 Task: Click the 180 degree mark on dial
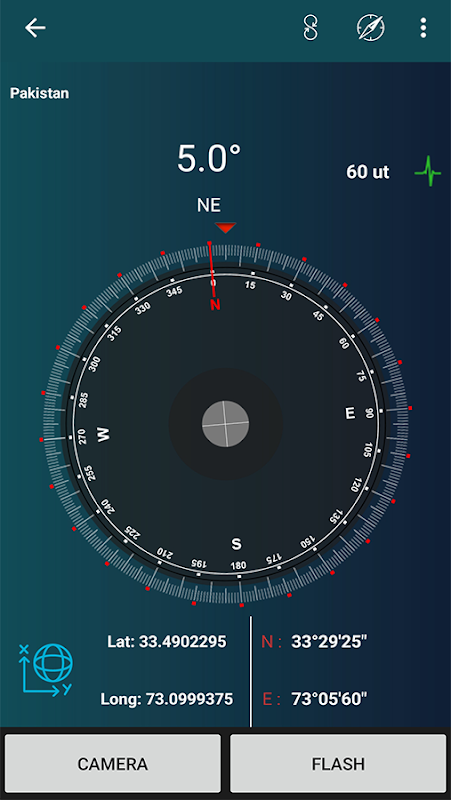(238, 565)
